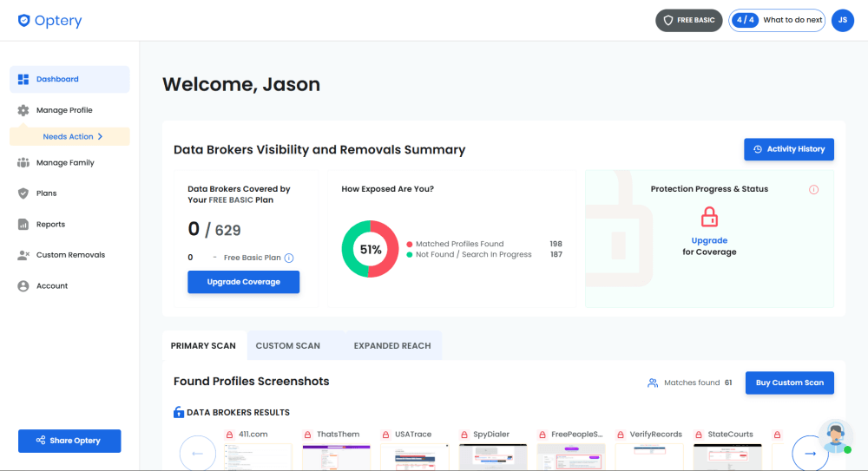This screenshot has height=471, width=868.
Task: Open the support chat agent icon
Action: pyautogui.click(x=834, y=435)
